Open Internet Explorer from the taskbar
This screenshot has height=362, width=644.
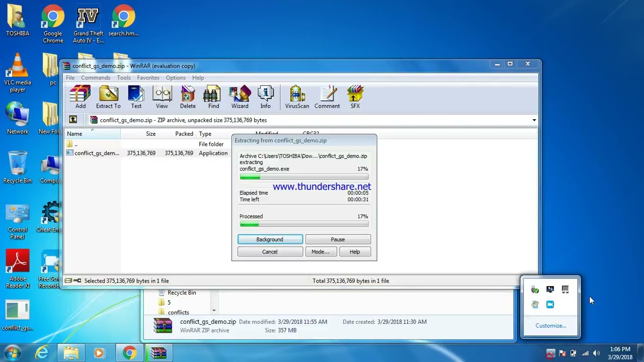click(42, 353)
